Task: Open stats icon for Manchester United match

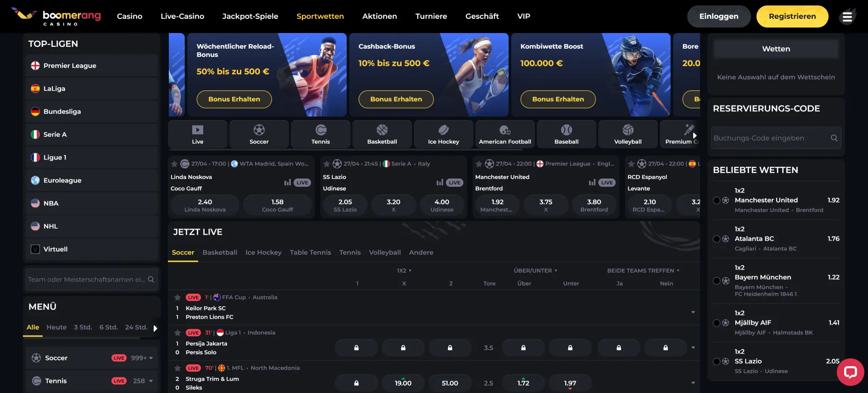Action: 592,183
